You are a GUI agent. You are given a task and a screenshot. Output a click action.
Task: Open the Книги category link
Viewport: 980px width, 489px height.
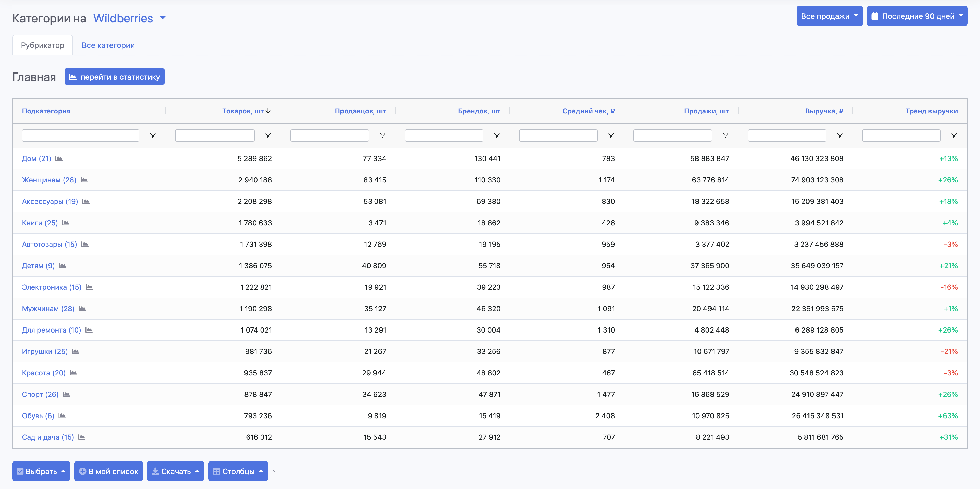pos(39,223)
